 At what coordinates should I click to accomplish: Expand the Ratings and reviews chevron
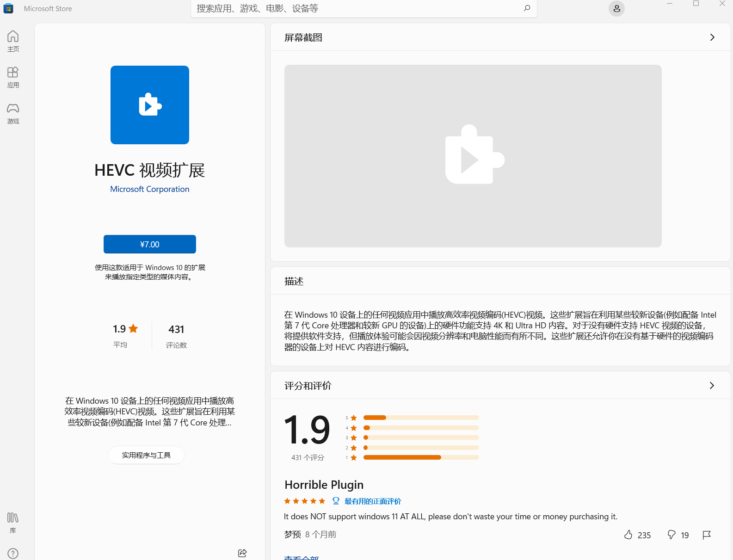[x=712, y=386]
